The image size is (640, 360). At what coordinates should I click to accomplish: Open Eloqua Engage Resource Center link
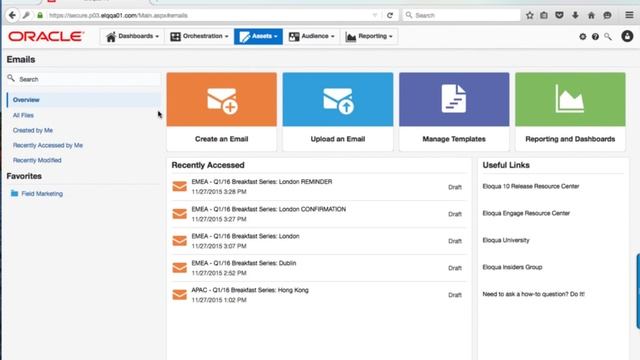click(x=526, y=213)
